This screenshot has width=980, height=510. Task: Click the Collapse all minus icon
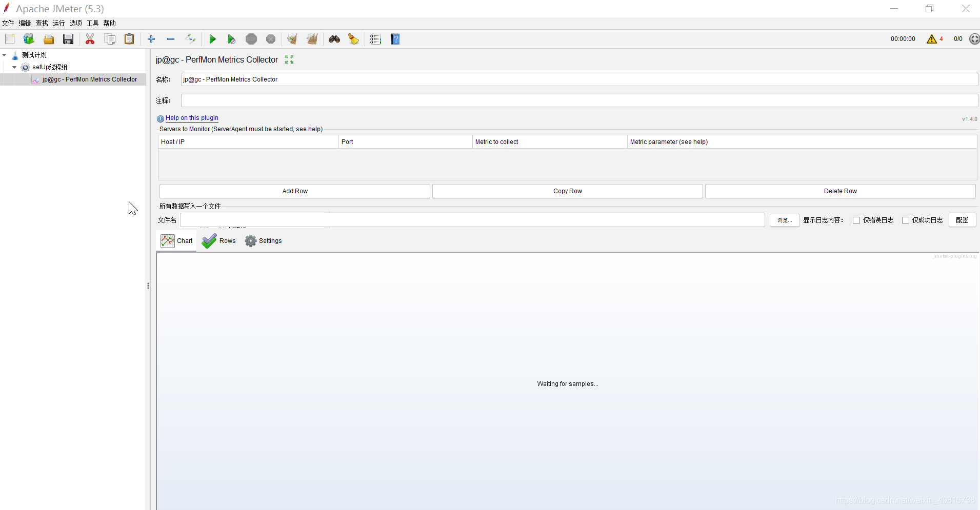[x=171, y=39]
